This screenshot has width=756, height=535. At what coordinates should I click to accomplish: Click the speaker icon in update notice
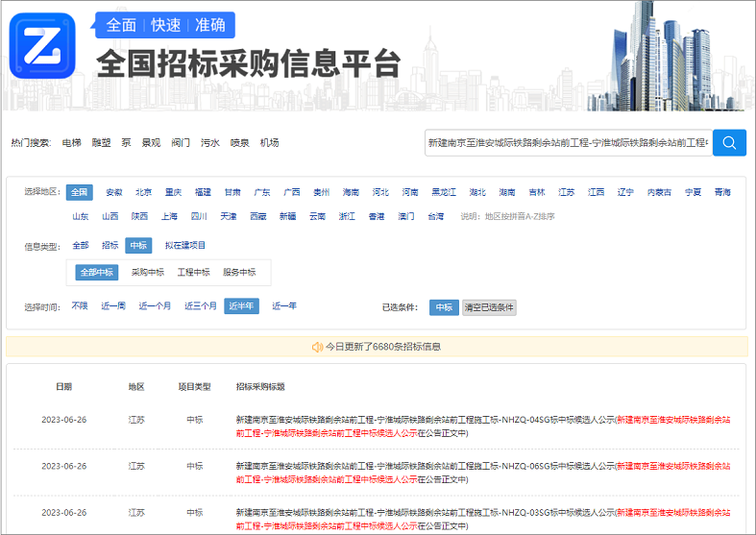pos(317,346)
